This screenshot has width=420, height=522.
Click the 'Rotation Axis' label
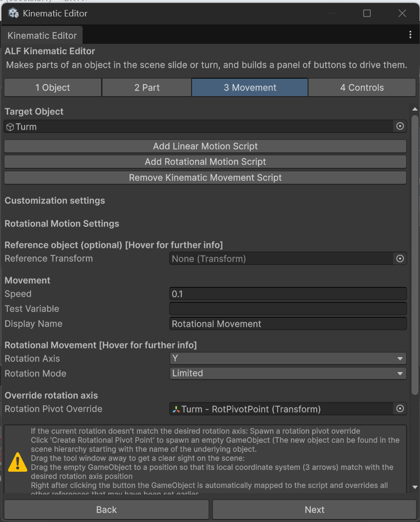click(x=32, y=359)
